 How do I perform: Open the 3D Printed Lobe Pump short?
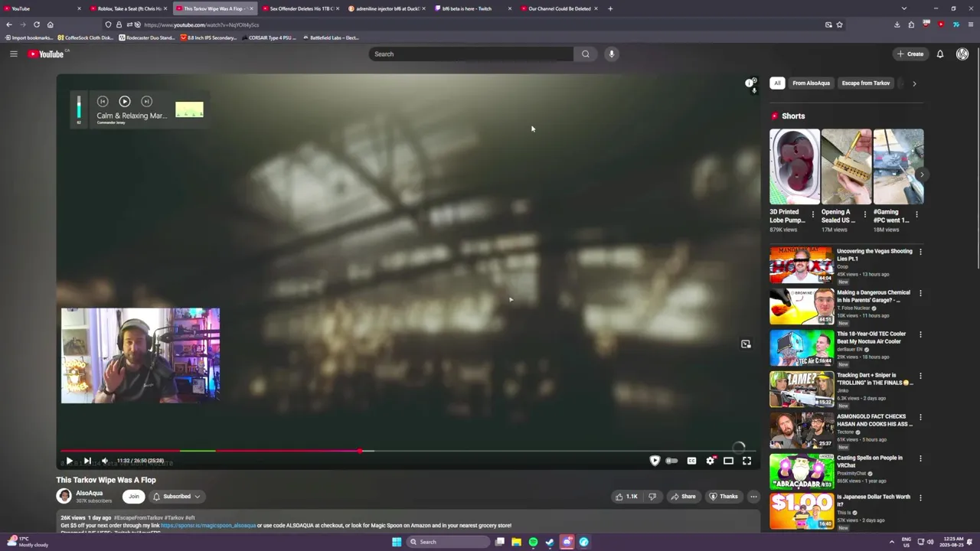pyautogui.click(x=795, y=167)
